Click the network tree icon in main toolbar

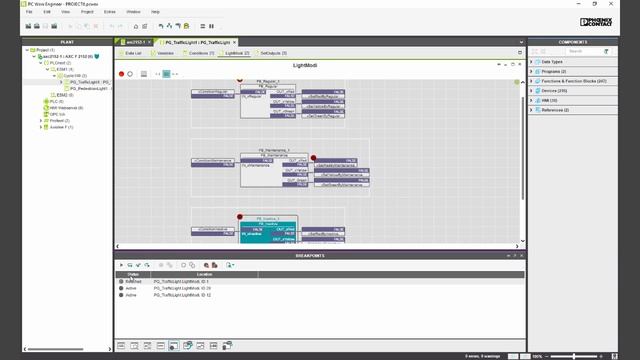click(169, 26)
